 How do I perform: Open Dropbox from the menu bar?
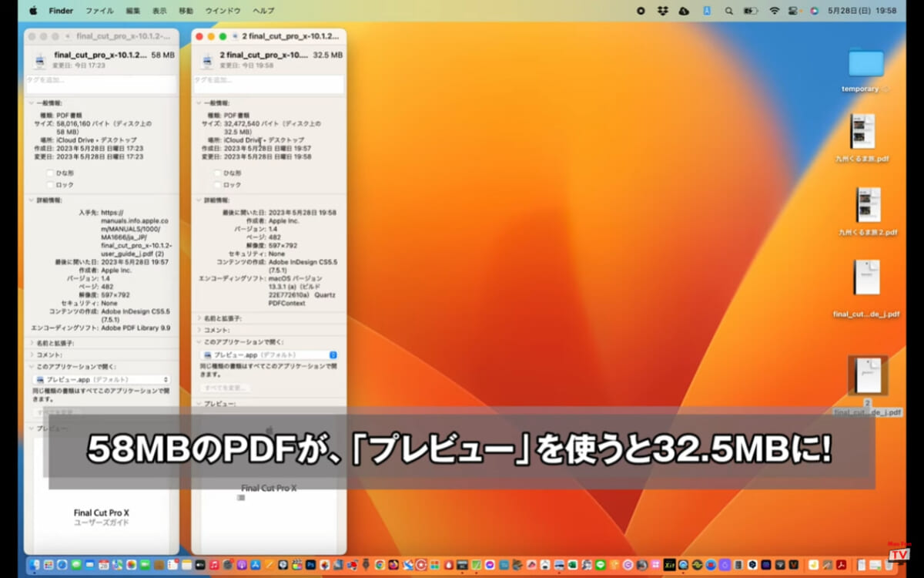click(x=662, y=11)
